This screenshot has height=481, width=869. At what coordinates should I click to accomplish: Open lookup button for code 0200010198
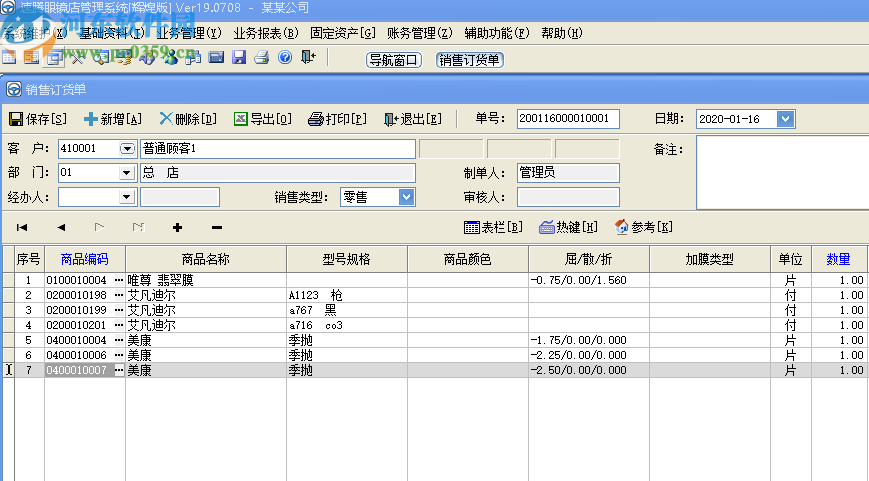click(119, 295)
